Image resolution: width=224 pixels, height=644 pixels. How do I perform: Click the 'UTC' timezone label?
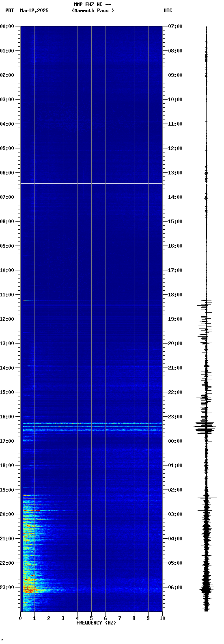[x=168, y=11]
